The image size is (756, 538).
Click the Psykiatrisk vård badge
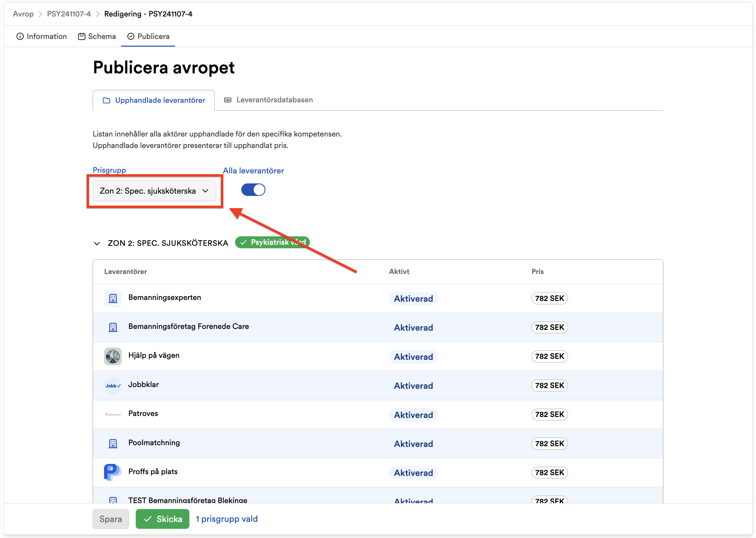pos(272,243)
